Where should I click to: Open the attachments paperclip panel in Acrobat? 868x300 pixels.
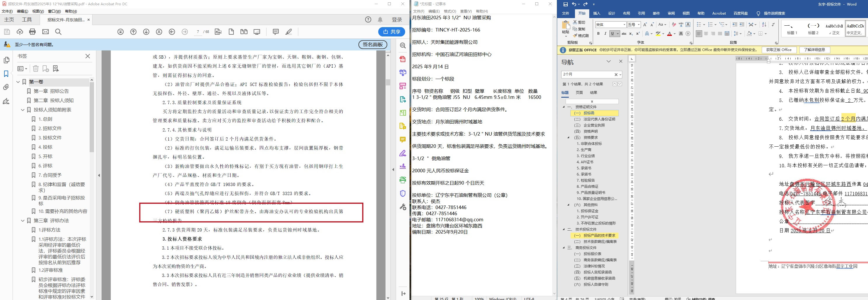click(6, 87)
